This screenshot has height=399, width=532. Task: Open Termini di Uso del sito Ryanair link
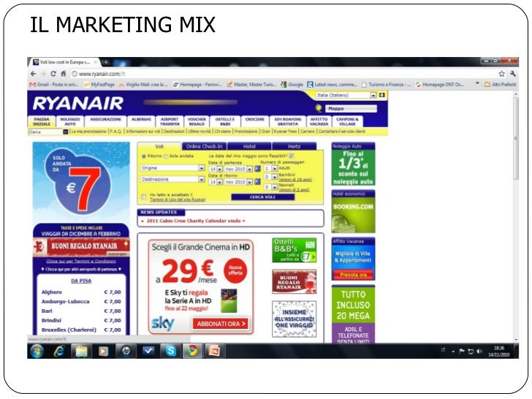coord(178,199)
